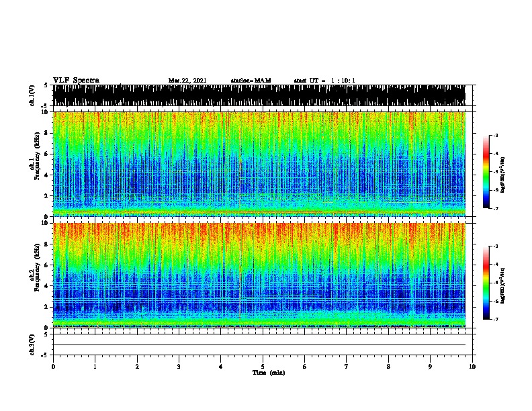
Task: Click the time axis tick label '8'
Action: click(x=388, y=367)
